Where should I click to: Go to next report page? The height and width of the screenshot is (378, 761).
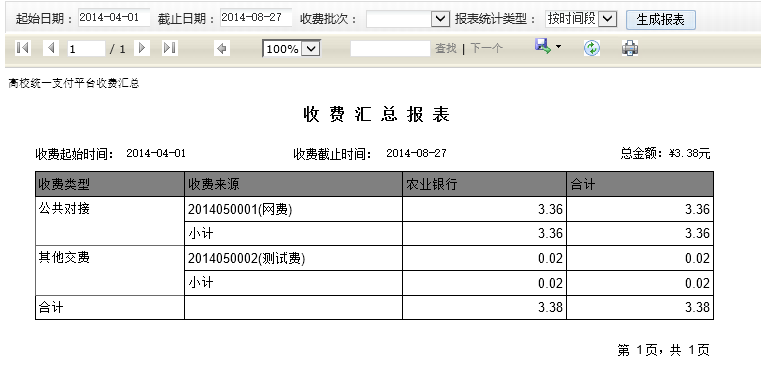pyautogui.click(x=142, y=48)
